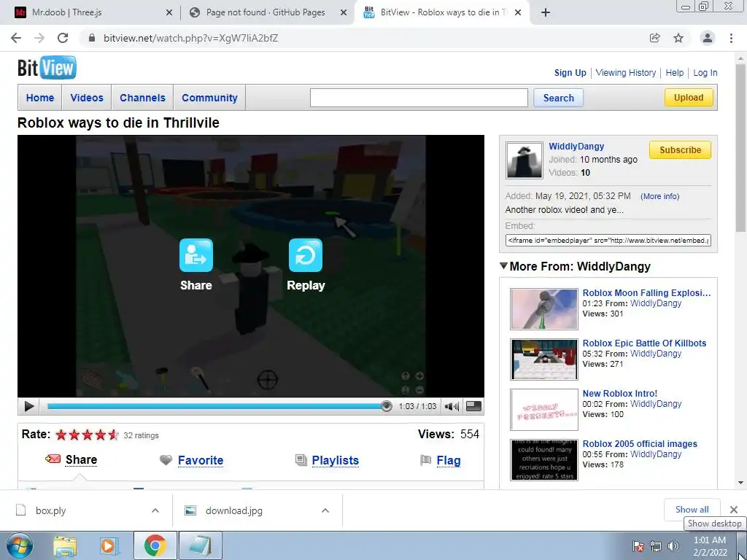747x560 pixels.
Task: Click the BitView search input field
Action: pos(419,98)
